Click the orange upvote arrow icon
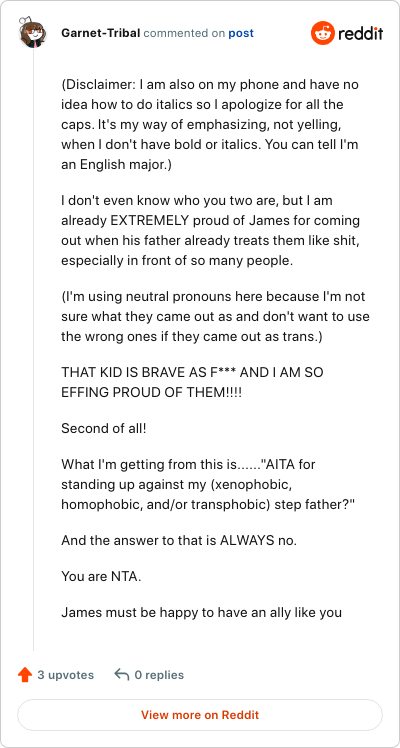Viewport: 400px width, 748px height. point(25,675)
